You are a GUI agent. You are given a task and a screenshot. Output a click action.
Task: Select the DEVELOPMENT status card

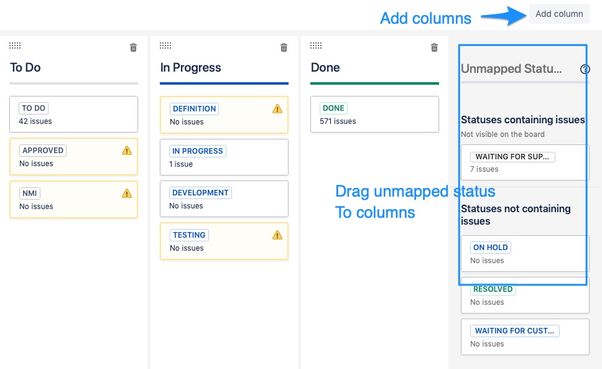click(224, 199)
